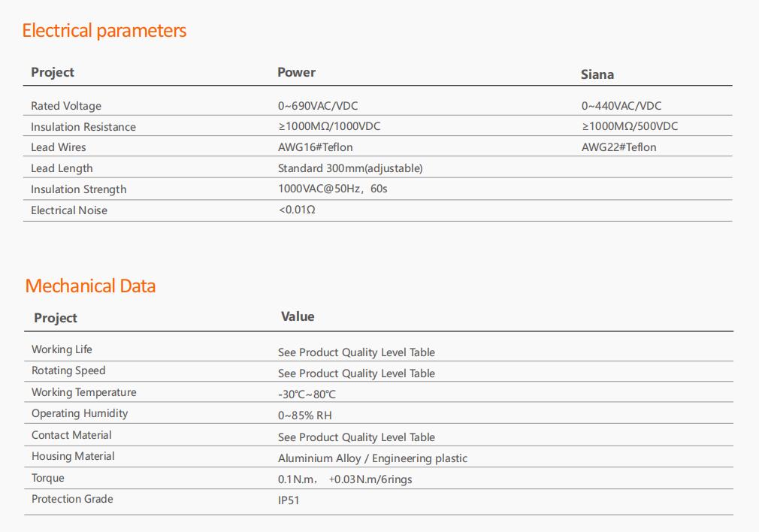Select 'Aluminium Alloy / Engineering plastic' value
The image size is (759, 532).
coord(373,458)
